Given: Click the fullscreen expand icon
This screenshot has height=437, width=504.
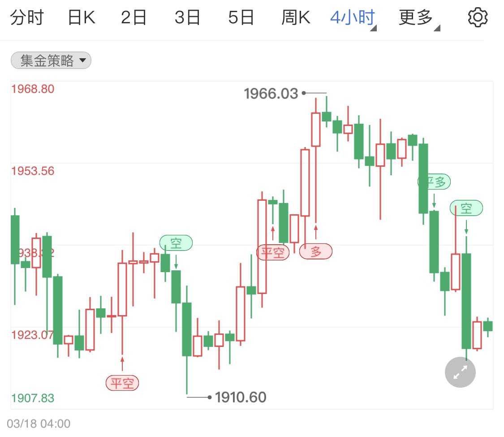Looking at the screenshot, I should (x=460, y=372).
